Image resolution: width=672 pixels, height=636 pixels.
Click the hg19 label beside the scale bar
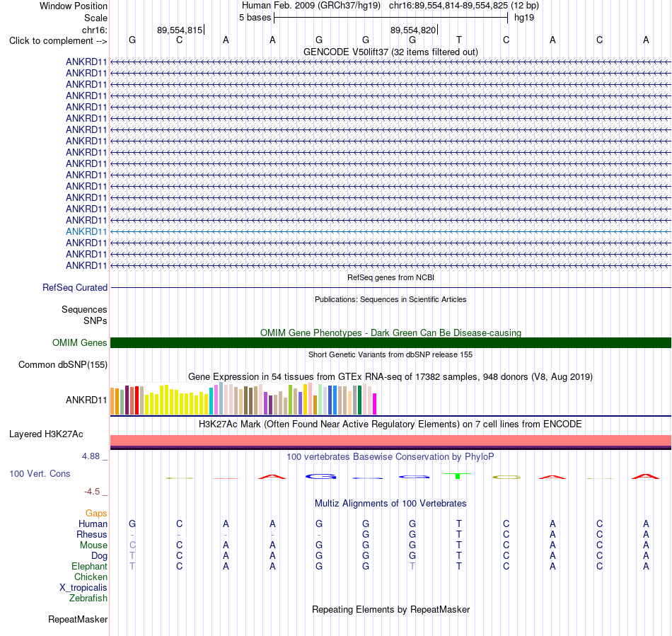pos(523,18)
